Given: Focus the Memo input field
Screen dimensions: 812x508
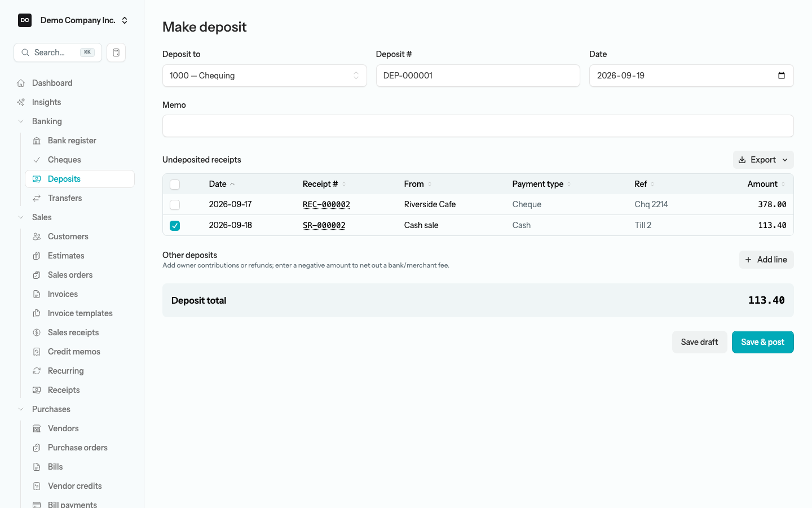Looking at the screenshot, I should [478, 126].
